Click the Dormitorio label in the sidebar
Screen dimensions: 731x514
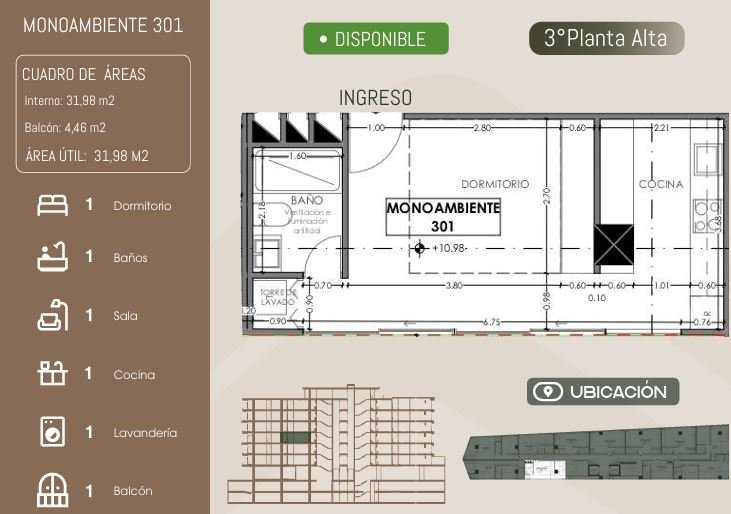(x=142, y=206)
